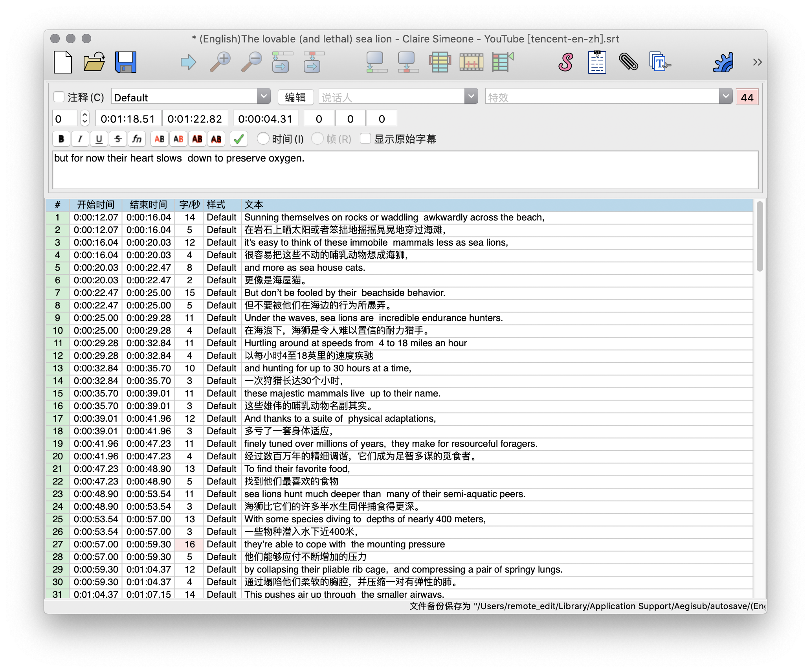Screen dimensions: 811x672
Task: Click the Open file folder icon
Action: click(94, 62)
